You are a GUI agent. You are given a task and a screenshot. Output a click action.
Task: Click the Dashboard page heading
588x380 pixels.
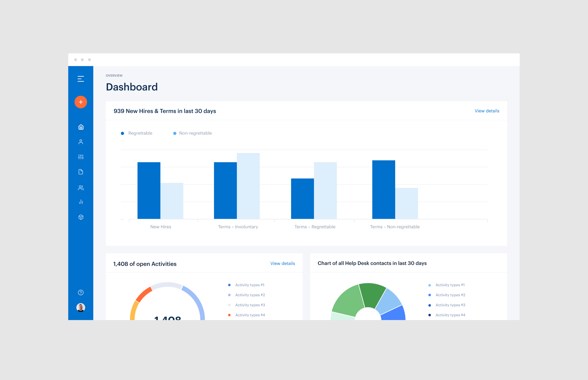tap(132, 87)
